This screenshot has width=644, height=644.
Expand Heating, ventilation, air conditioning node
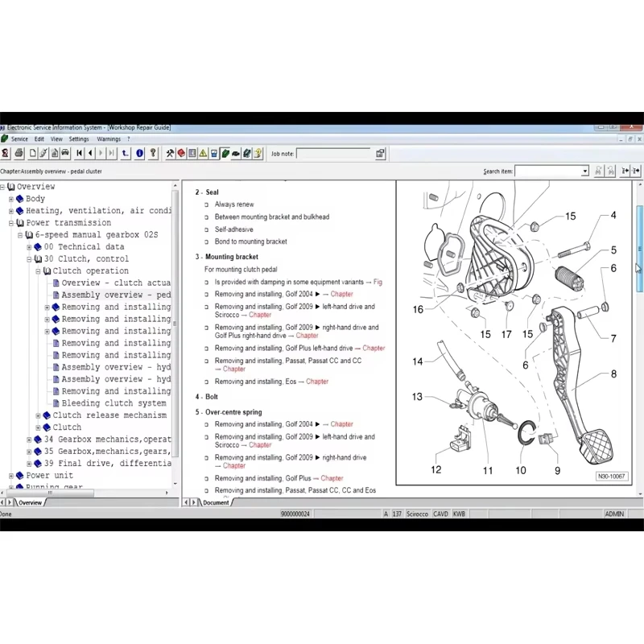(11, 211)
